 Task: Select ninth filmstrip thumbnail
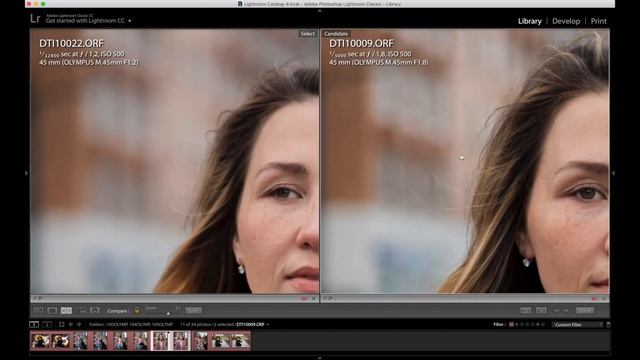[x=200, y=341]
